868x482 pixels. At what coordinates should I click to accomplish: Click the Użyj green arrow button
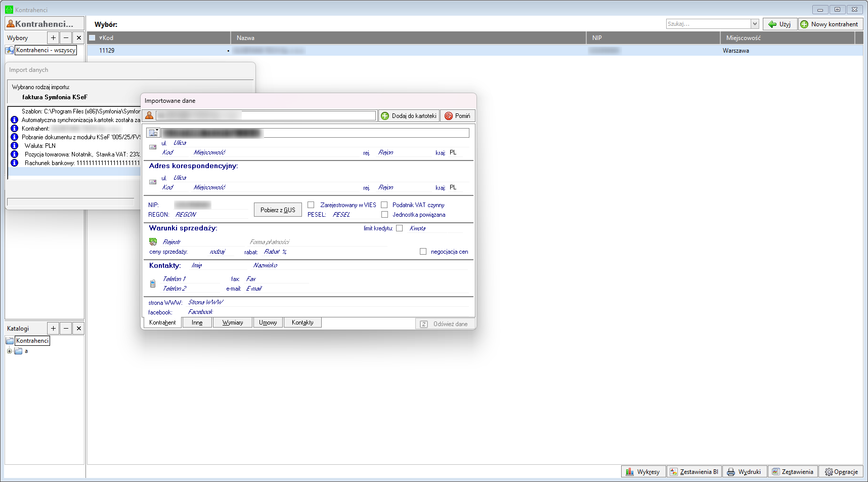click(779, 24)
